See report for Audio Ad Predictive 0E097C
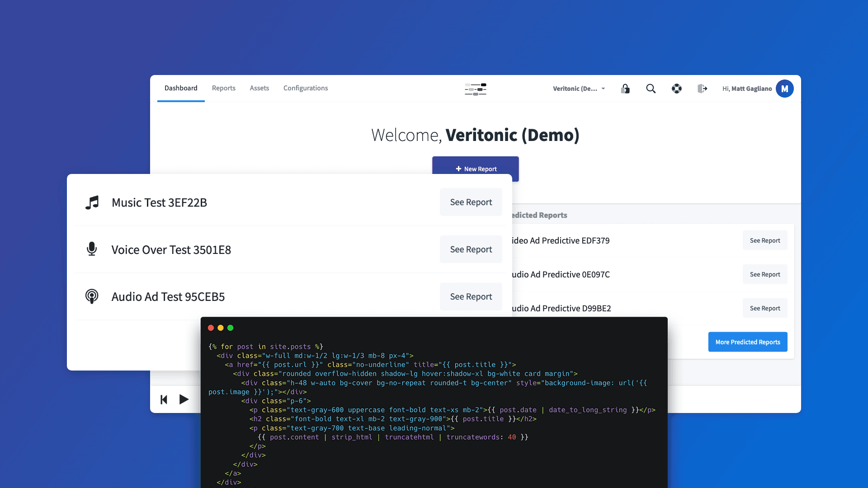Screen dimensions: 868x488 (x=765, y=274)
